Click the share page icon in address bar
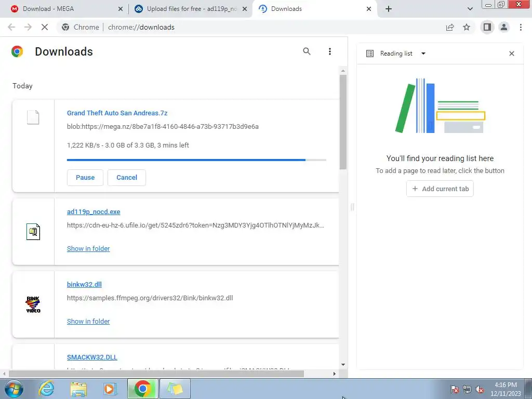 pyautogui.click(x=450, y=27)
